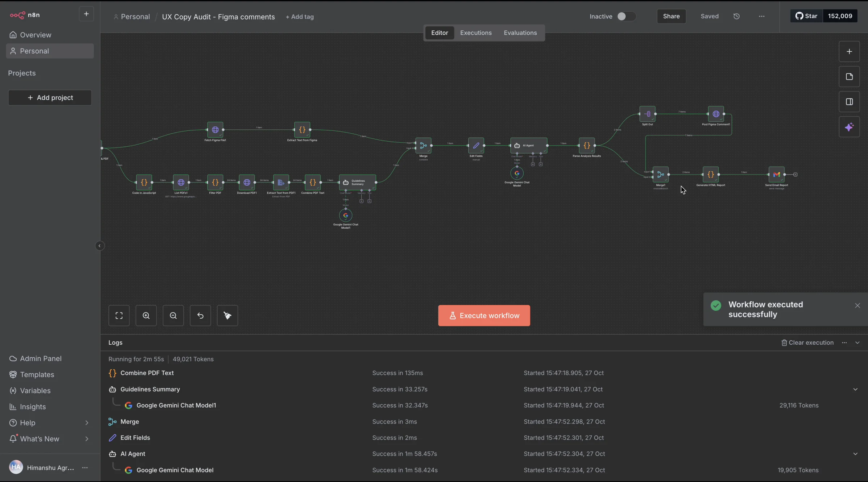Select the Editor tab

[x=439, y=33]
